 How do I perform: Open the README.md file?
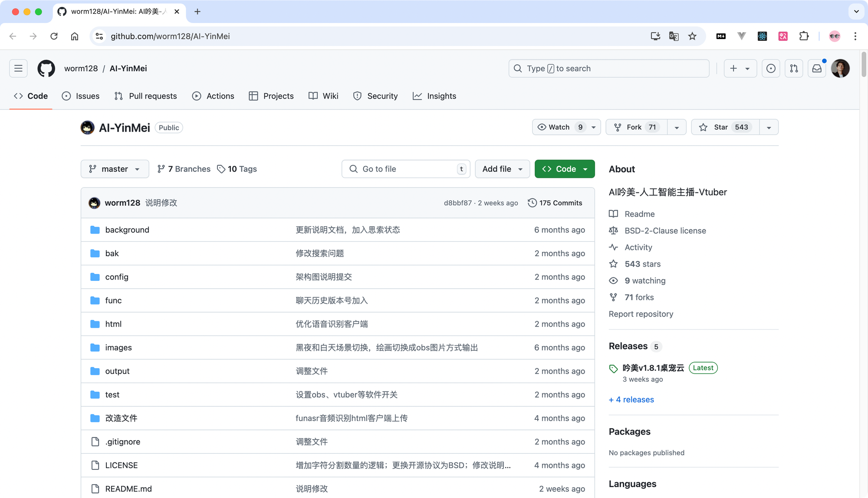click(128, 488)
